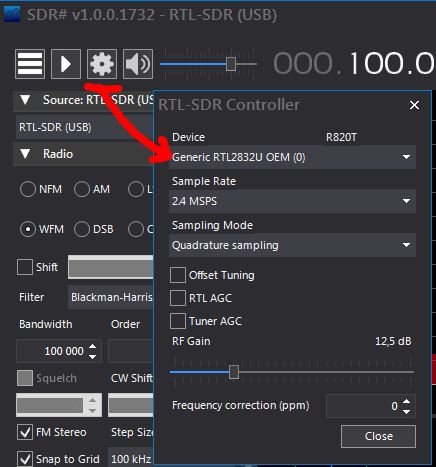
Task: Toggle the RTL AGC checkbox
Action: pyautogui.click(x=178, y=298)
